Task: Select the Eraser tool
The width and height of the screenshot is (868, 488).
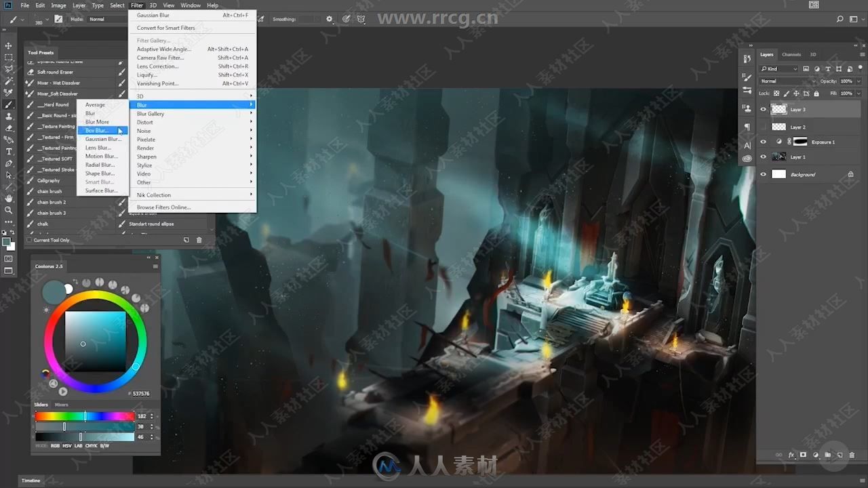Action: 9,128
